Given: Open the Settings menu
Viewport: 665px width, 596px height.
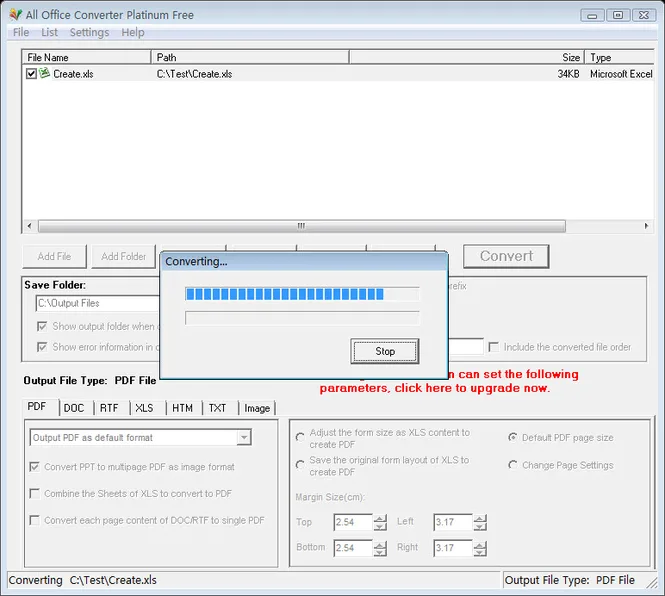Looking at the screenshot, I should [89, 32].
